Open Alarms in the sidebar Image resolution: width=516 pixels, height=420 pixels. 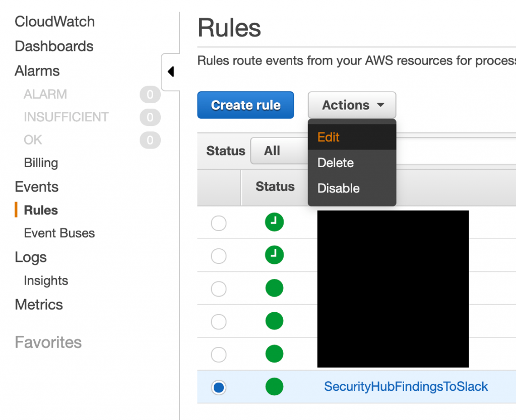tap(37, 71)
